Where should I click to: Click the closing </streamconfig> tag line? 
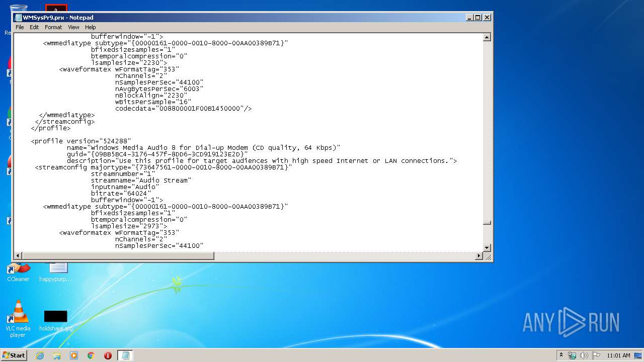click(64, 121)
